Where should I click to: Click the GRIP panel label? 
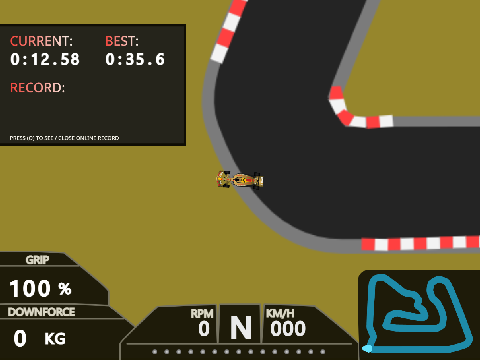[x=37, y=260]
